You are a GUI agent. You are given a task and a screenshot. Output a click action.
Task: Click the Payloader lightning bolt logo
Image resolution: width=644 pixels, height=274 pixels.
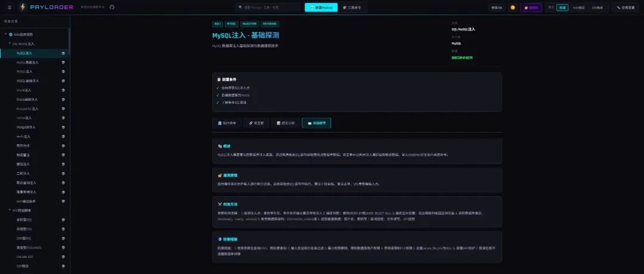coord(23,7)
